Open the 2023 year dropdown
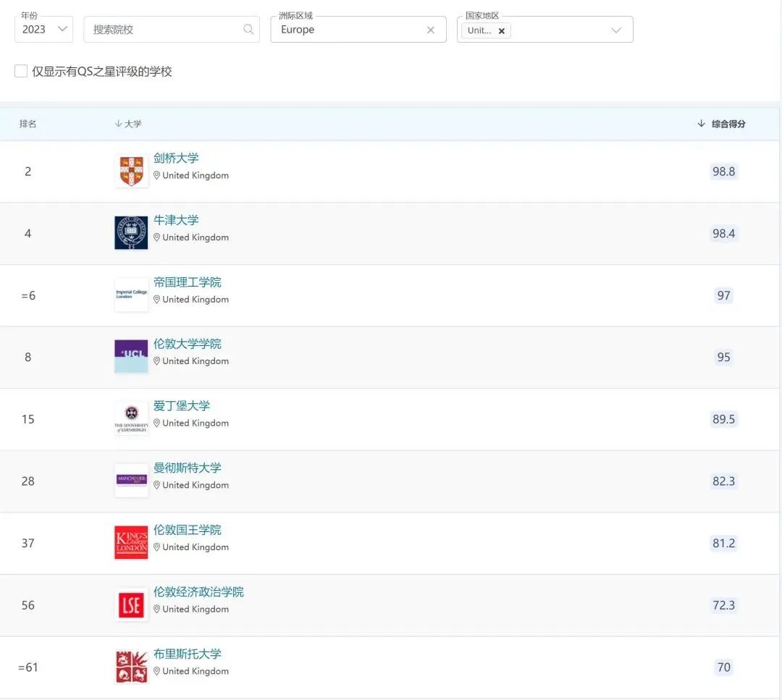 pyautogui.click(x=44, y=30)
